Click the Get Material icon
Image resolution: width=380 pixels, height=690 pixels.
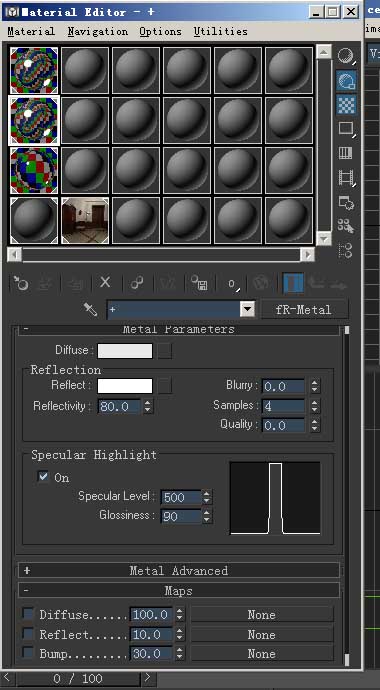coord(20,284)
